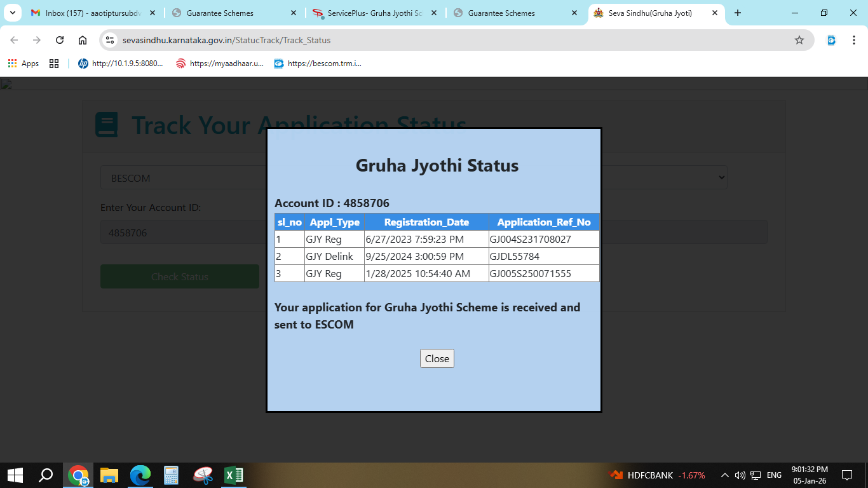Screen dimensions: 868x488
Task: Bookmark this page with star icon
Action: coord(799,40)
